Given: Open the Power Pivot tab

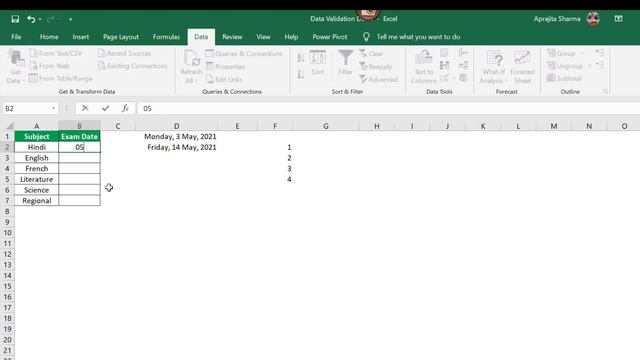Looking at the screenshot, I should (x=330, y=37).
